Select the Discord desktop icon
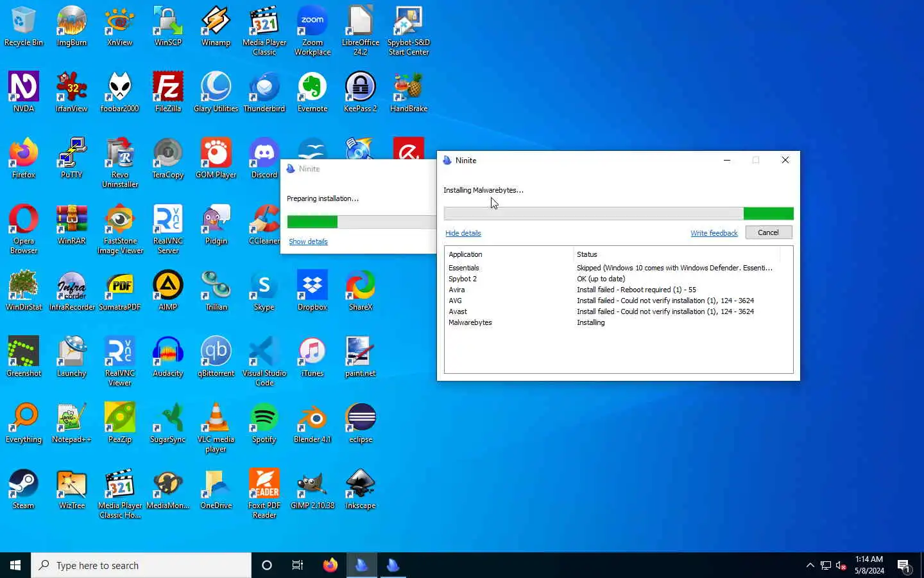 point(264,159)
